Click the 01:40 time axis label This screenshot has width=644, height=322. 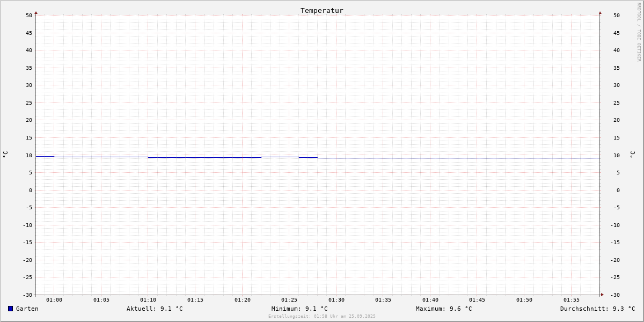[x=430, y=300]
